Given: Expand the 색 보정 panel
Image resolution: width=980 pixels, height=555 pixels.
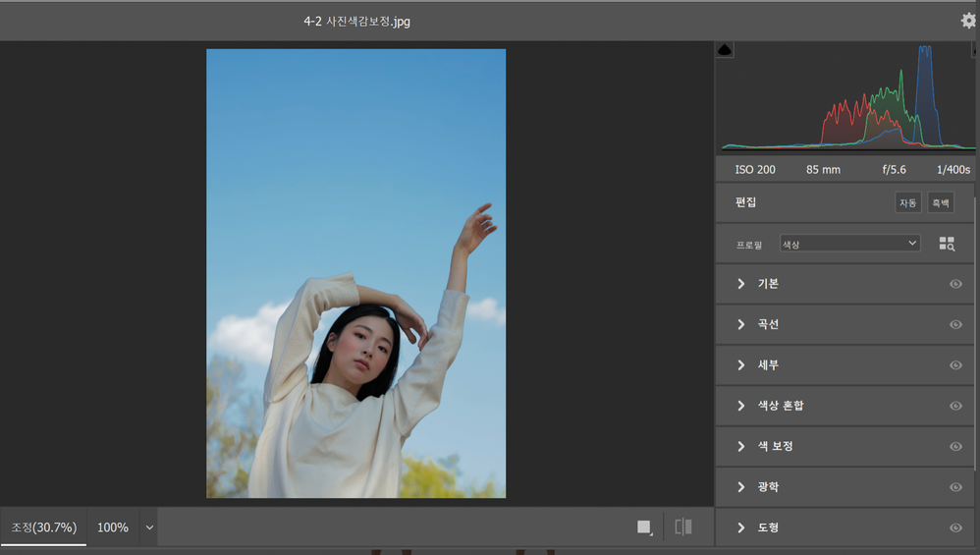Looking at the screenshot, I should pos(741,446).
